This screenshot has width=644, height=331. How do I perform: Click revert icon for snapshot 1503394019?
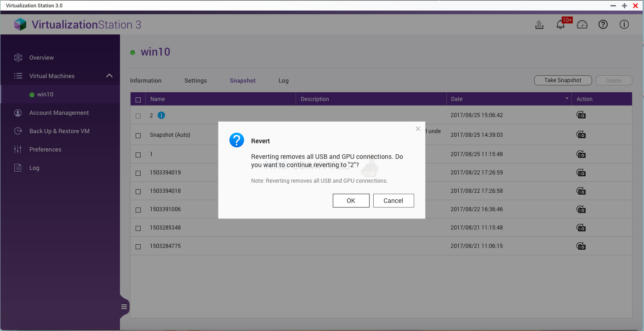(581, 173)
